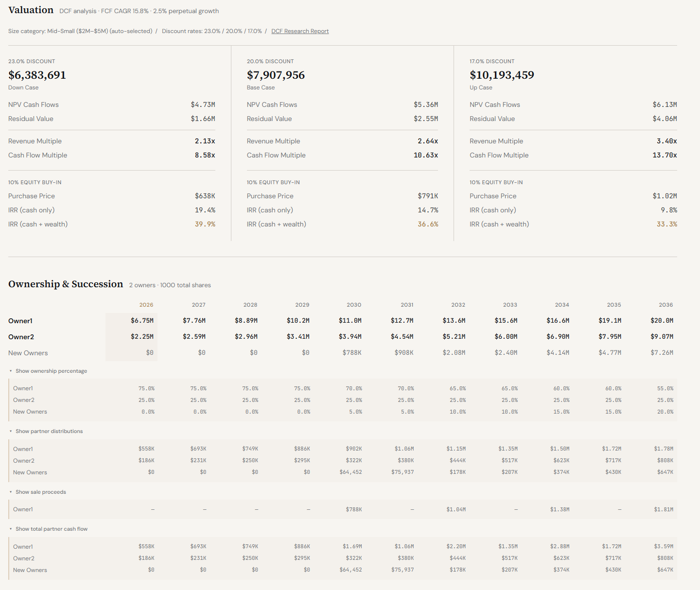Click Owner1 2034 total cash flow $2.88M
The image size is (700, 590).
(560, 546)
